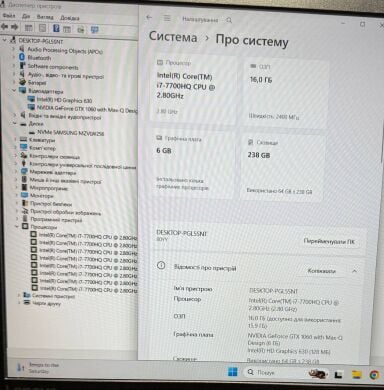Collapse the Диски node arrow
The image size is (384, 390).
tap(14, 123)
